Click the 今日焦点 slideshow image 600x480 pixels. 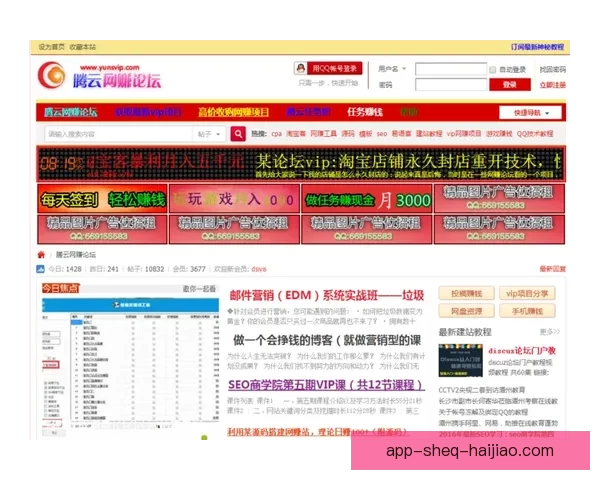pyautogui.click(x=130, y=361)
